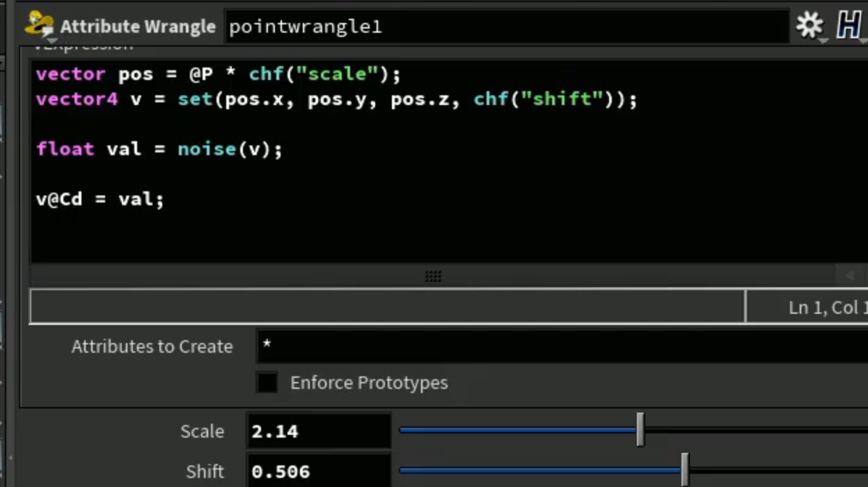Click the Scale parameter label
Viewport: 868px width, 487px height.
coord(202,431)
